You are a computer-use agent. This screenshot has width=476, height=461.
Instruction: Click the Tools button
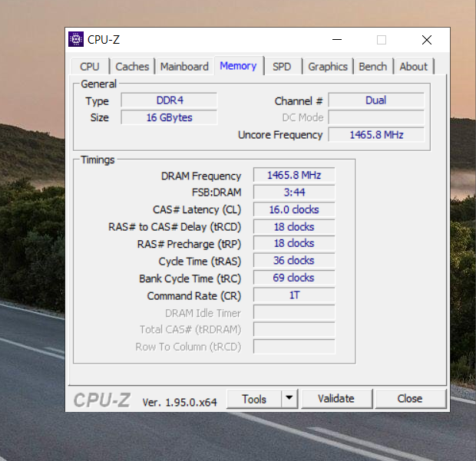(254, 399)
